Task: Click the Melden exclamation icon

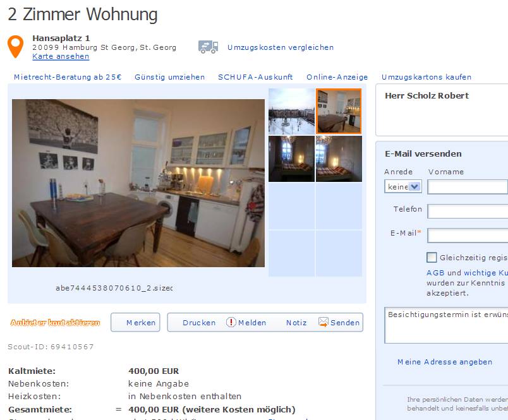Action: (231, 322)
